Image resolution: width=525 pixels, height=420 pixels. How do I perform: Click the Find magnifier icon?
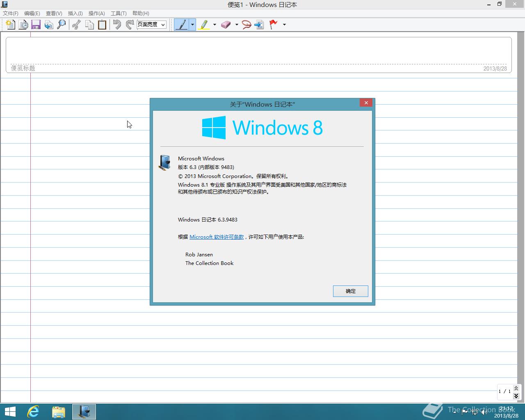coord(62,25)
